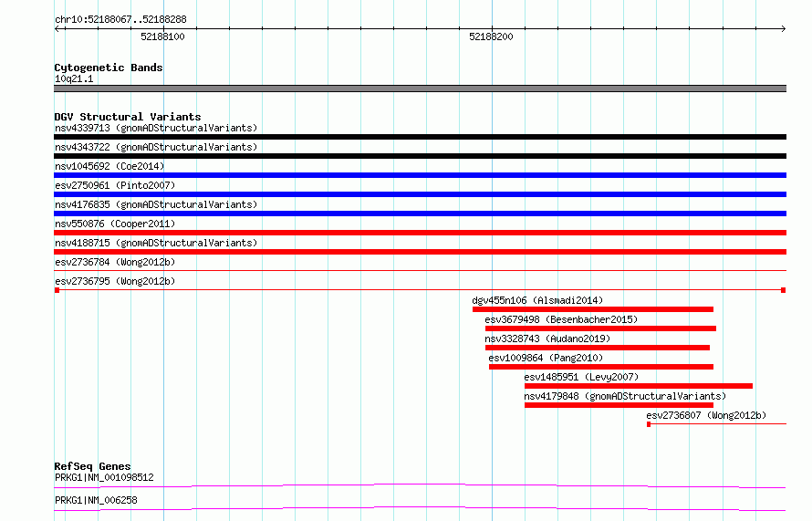The height and width of the screenshot is (521, 812).
Task: Click the gray 10q21.1 cytogenetic band bar
Action: (x=420, y=89)
